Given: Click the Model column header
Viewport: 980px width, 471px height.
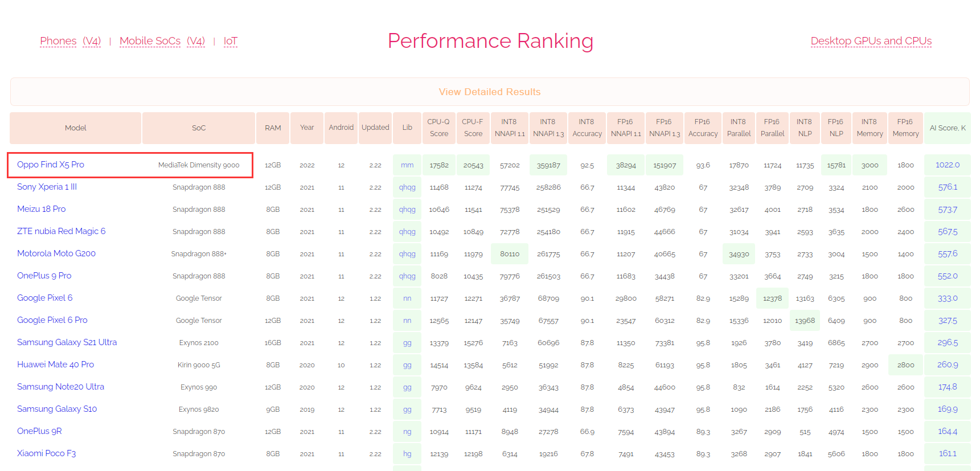Looking at the screenshot, I should [75, 128].
